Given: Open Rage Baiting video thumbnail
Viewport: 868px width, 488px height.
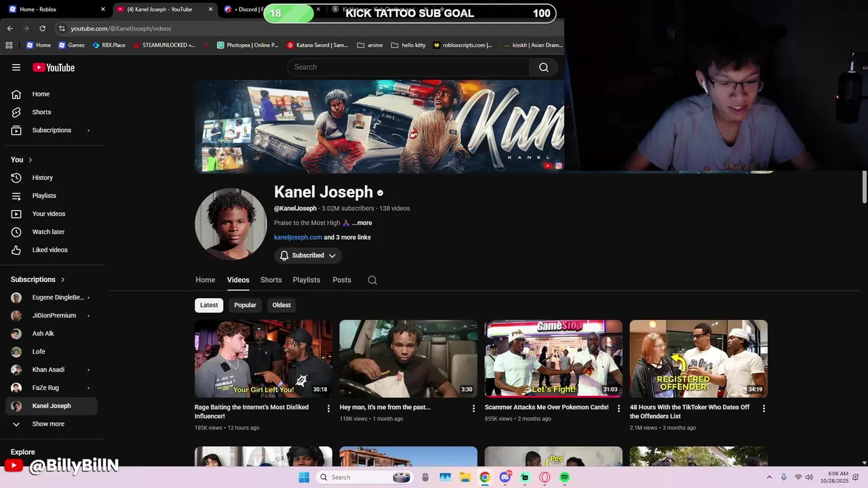Looking at the screenshot, I should tap(263, 359).
